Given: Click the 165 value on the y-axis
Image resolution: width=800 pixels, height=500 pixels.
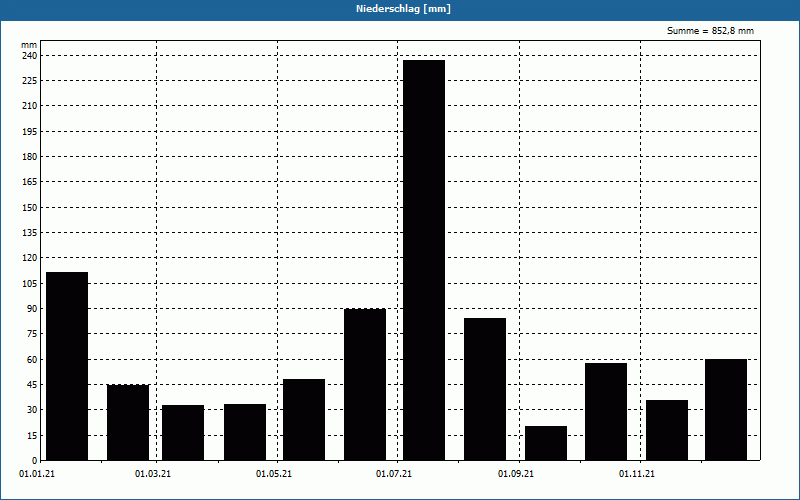Looking at the screenshot, I should tap(30, 182).
